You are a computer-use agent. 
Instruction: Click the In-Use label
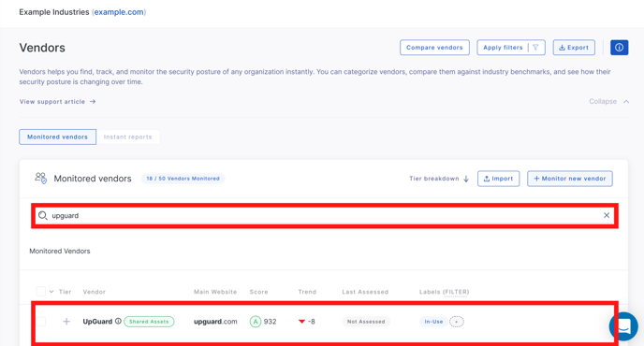pyautogui.click(x=433, y=322)
